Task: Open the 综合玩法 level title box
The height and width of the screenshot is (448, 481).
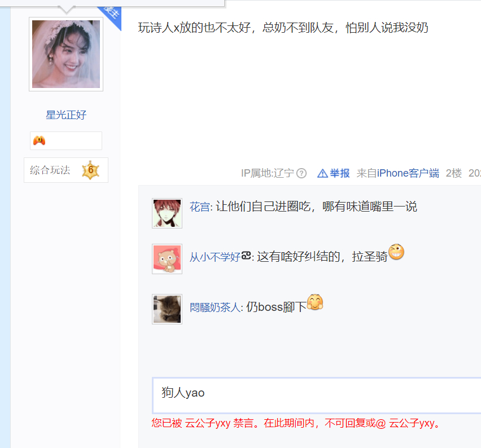Action: pyautogui.click(x=66, y=170)
